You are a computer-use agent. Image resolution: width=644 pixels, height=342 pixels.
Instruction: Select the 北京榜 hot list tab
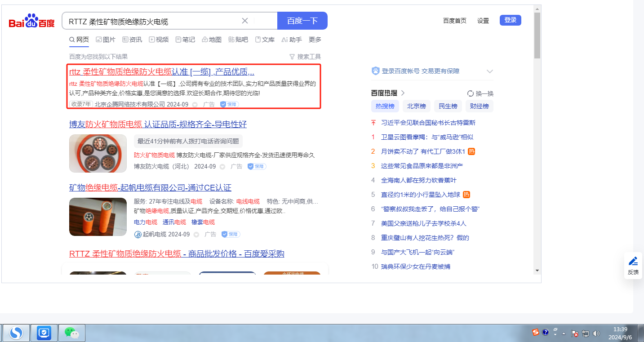point(416,106)
